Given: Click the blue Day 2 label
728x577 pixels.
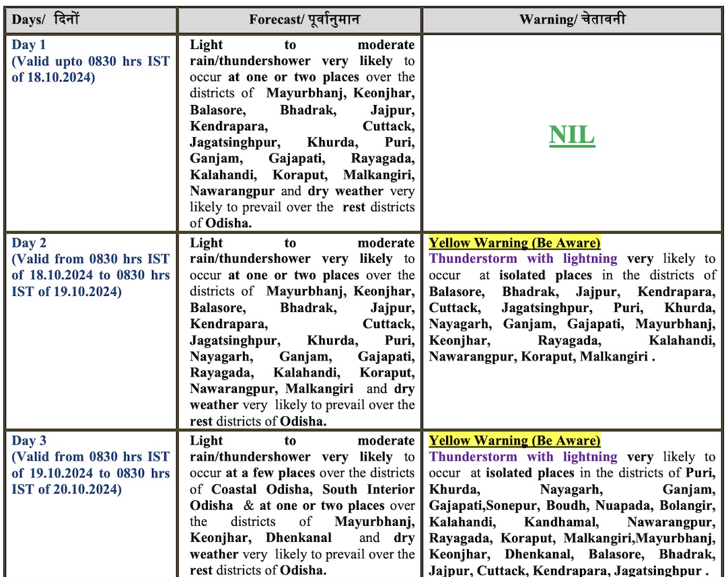Looking at the screenshot, I should click(29, 243).
